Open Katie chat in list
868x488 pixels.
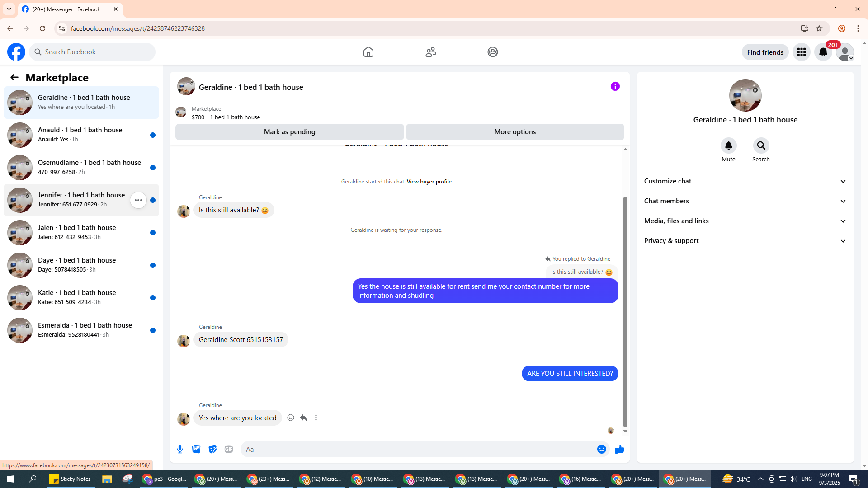[x=81, y=298]
